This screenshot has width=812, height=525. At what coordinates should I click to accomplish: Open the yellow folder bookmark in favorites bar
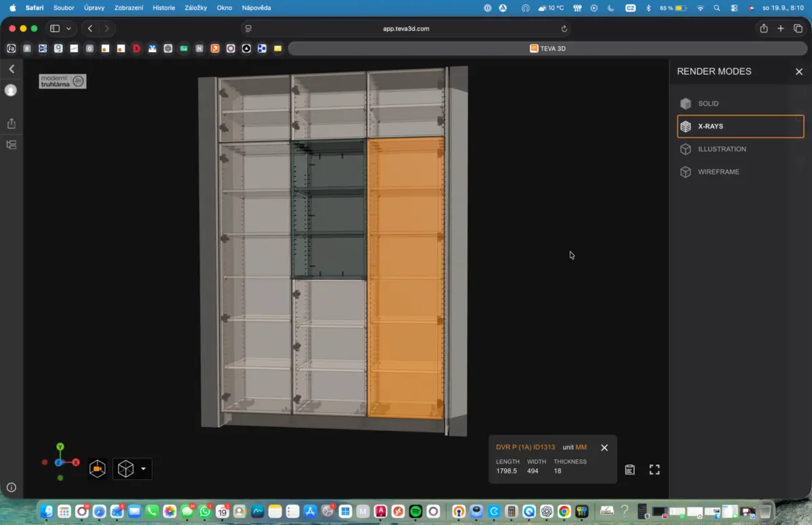(277, 49)
